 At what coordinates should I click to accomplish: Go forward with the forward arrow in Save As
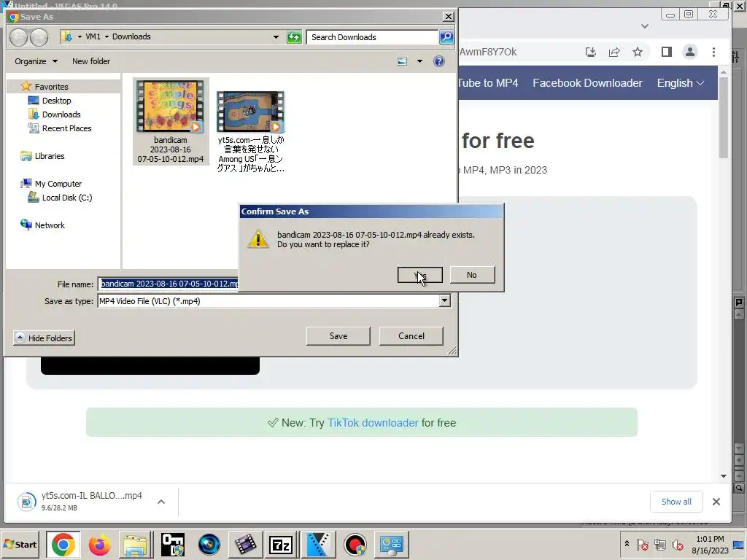point(39,37)
